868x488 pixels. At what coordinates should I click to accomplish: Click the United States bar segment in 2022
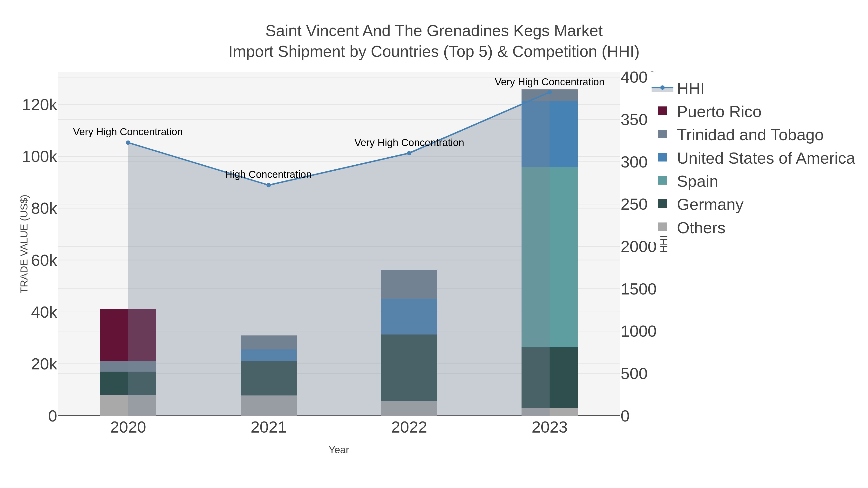click(409, 317)
